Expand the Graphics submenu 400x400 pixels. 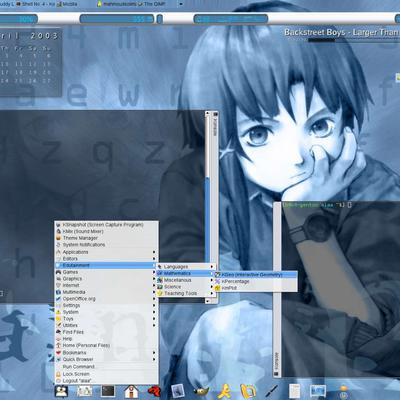coord(106,279)
